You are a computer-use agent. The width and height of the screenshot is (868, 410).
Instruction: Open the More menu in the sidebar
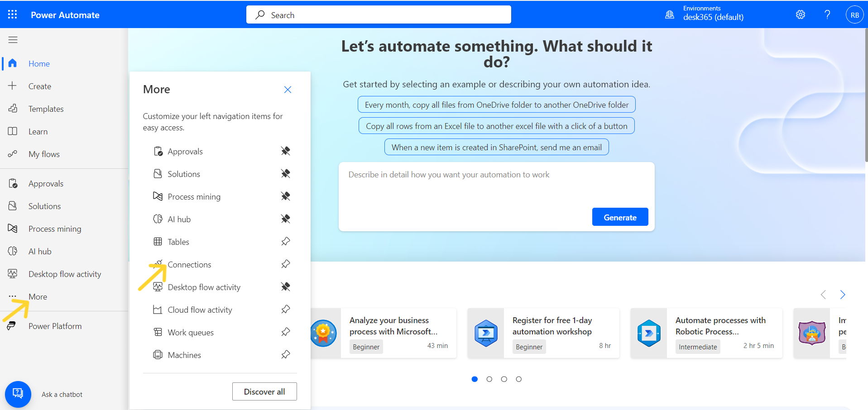coord(37,296)
